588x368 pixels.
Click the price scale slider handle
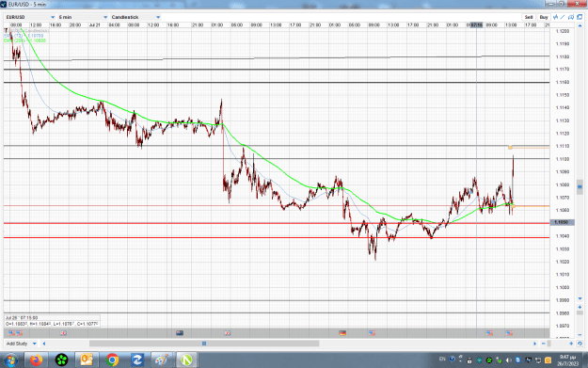point(580,187)
